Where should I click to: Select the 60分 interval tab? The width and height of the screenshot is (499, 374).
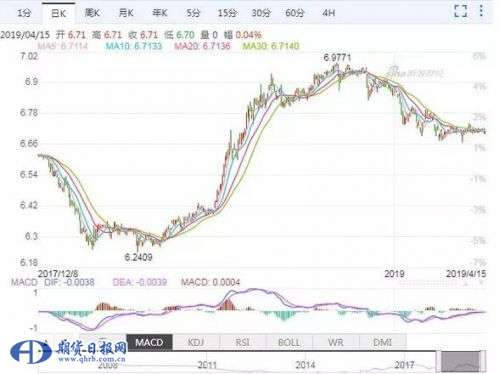[295, 13]
